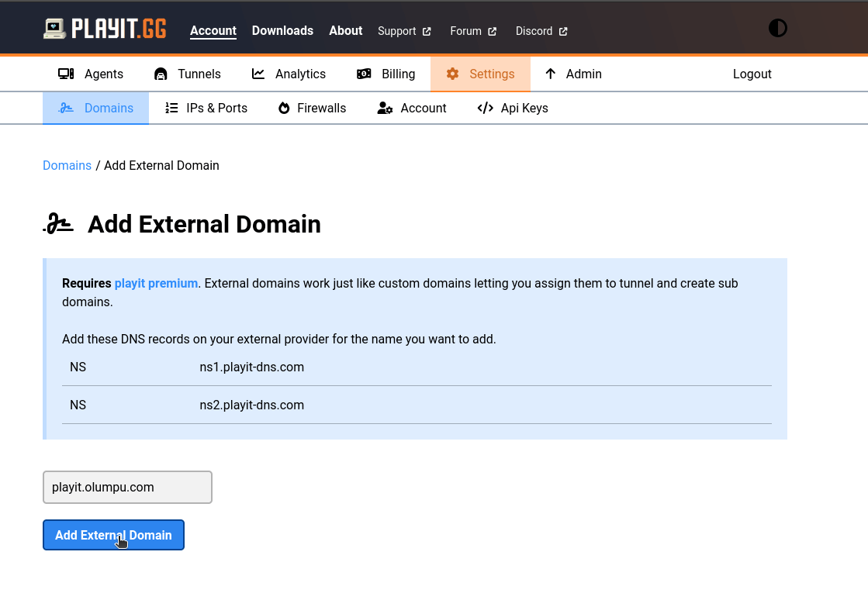Click the Api Keys code brackets icon

pos(485,108)
